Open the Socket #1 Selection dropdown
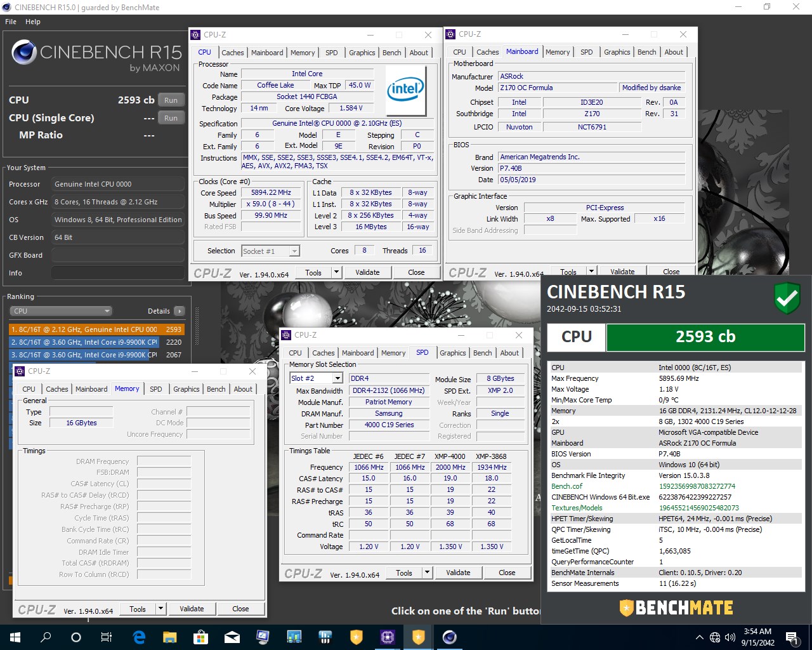The image size is (812, 650). (x=271, y=251)
